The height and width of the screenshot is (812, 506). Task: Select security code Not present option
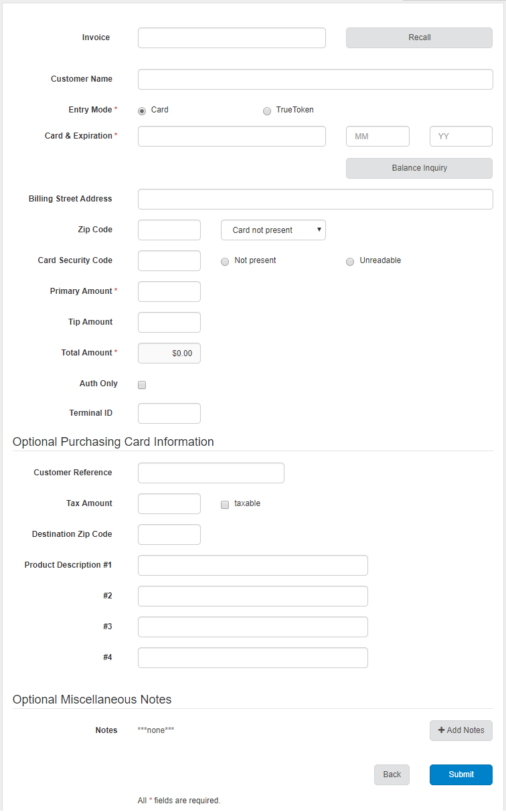[x=225, y=261]
